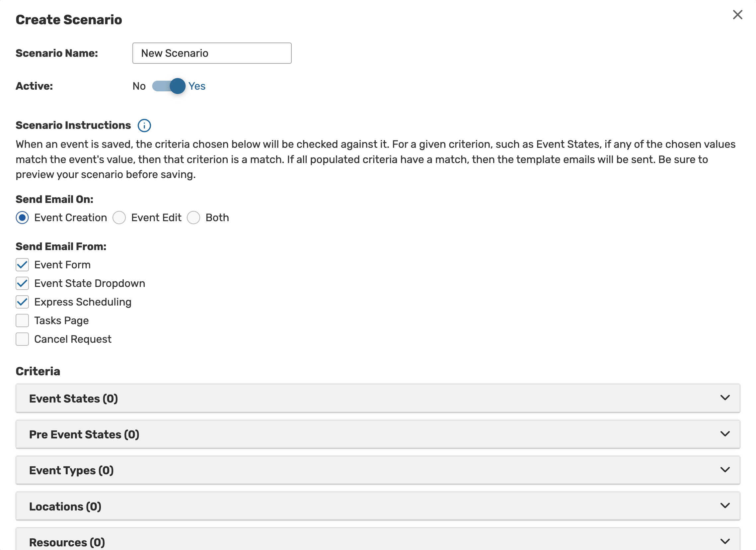Click the Scenario Instructions info icon

144,126
